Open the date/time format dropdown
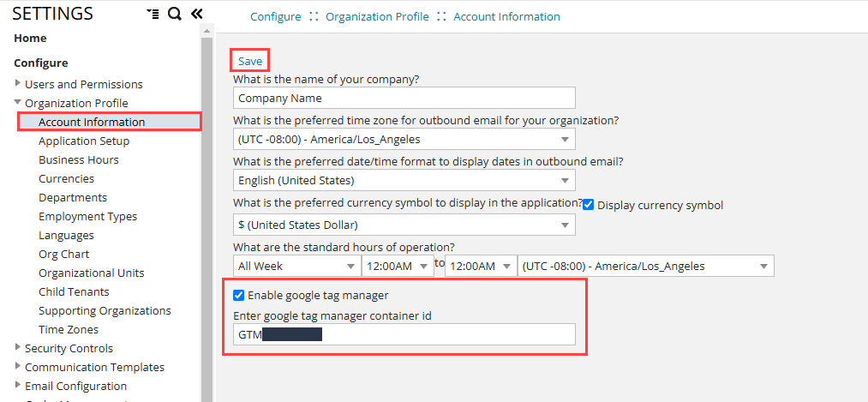The image size is (868, 402). 404,180
